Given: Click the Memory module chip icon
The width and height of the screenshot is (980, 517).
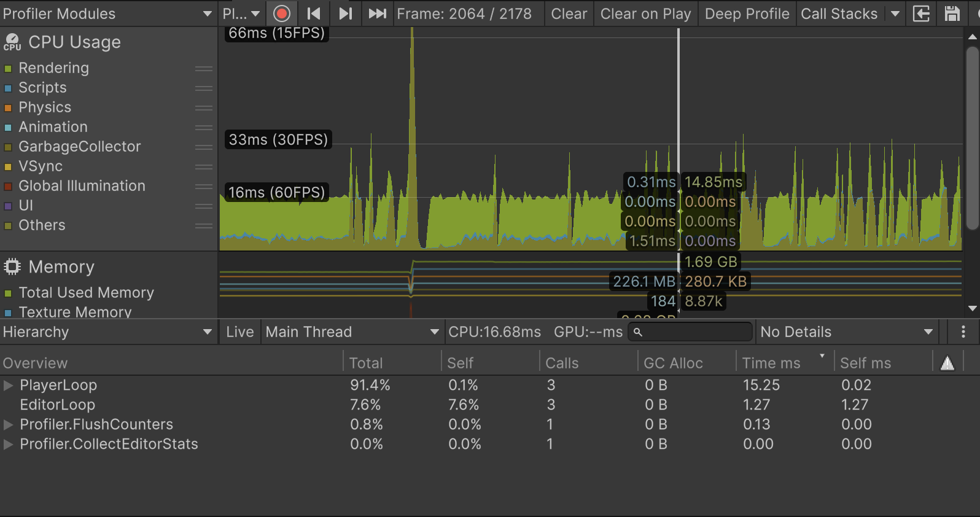Looking at the screenshot, I should click(x=12, y=267).
